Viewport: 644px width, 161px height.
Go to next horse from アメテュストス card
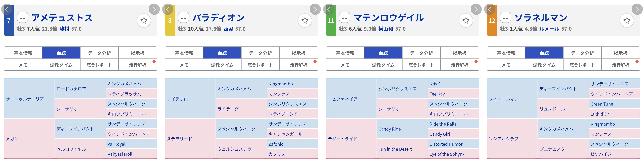[x=154, y=9]
